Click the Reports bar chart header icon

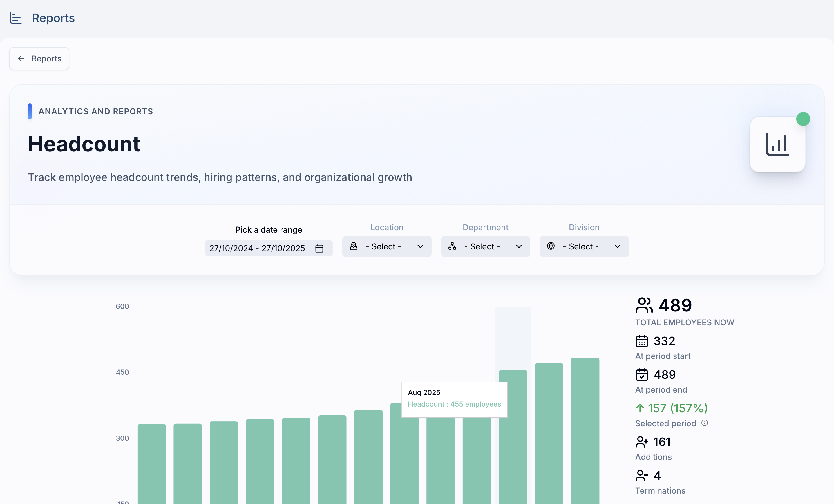[16, 18]
